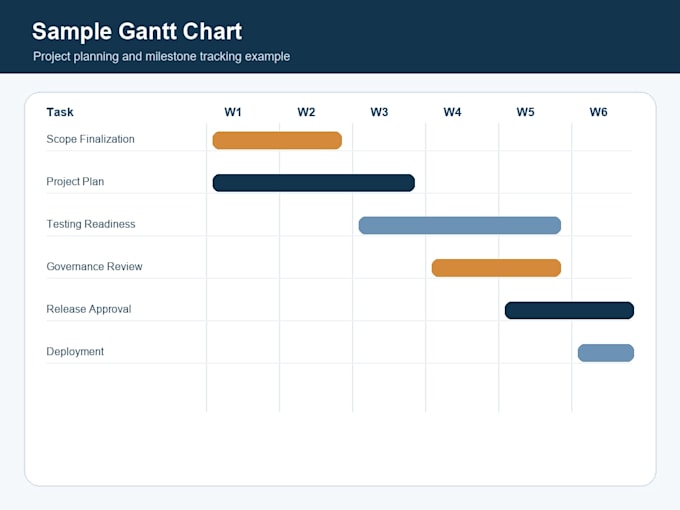680x510 pixels.
Task: Select the Scope Finalization task label
Action: click(x=91, y=139)
